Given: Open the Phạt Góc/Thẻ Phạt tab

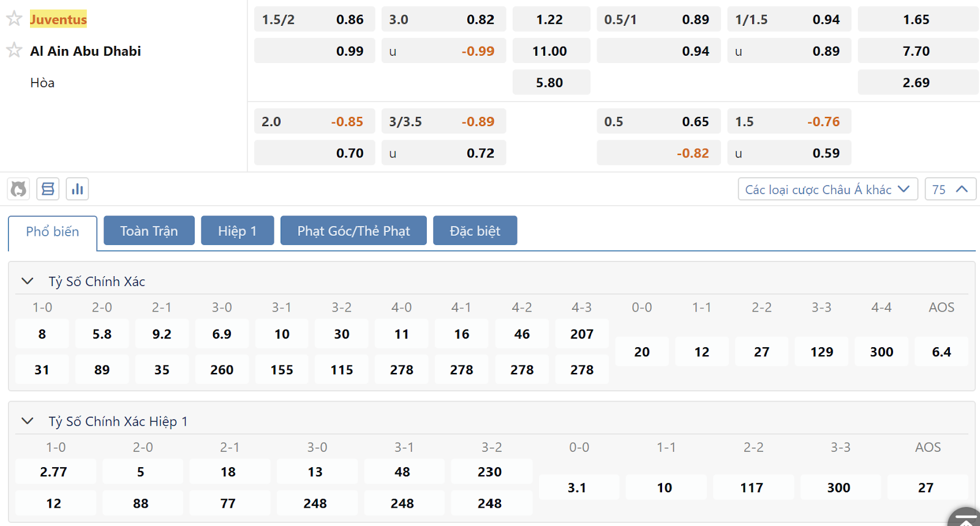Looking at the screenshot, I should click(x=353, y=231).
